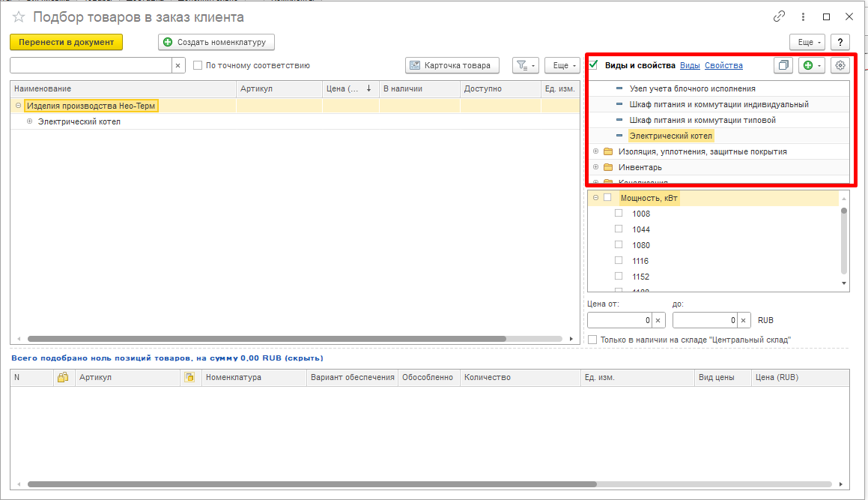Expand the Инвентарь folder
This screenshot has width=868, height=500.
click(x=595, y=167)
